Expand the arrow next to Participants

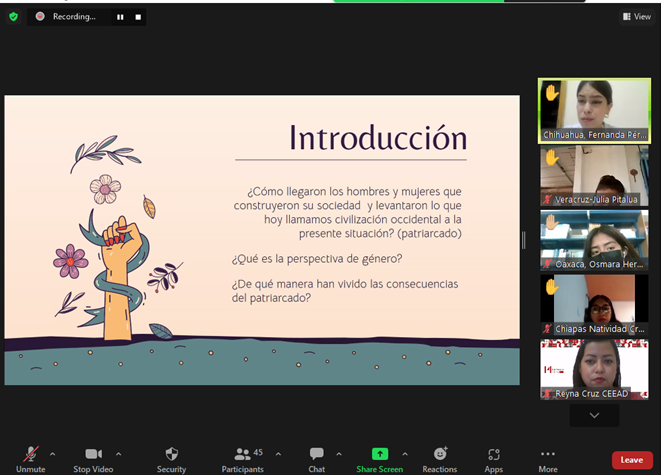point(278,454)
